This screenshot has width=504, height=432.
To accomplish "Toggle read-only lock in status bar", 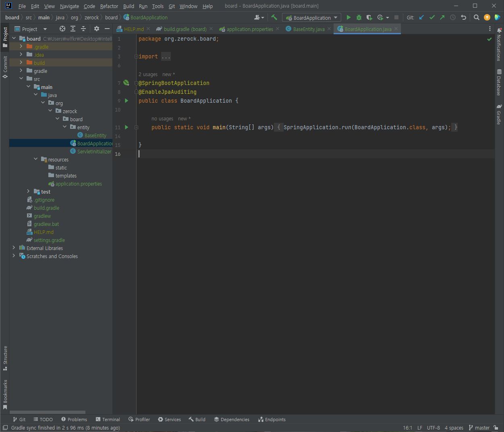I will pyautogui.click(x=496, y=428).
